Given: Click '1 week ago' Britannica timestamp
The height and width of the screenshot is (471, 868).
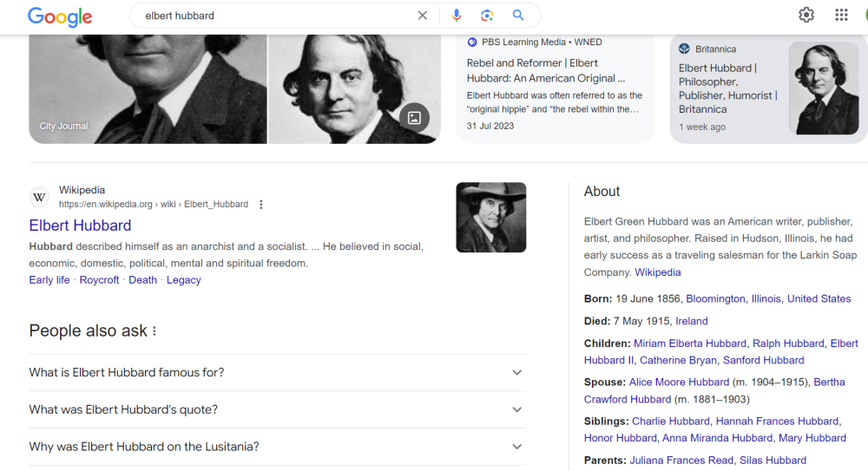Looking at the screenshot, I should pyautogui.click(x=702, y=128).
